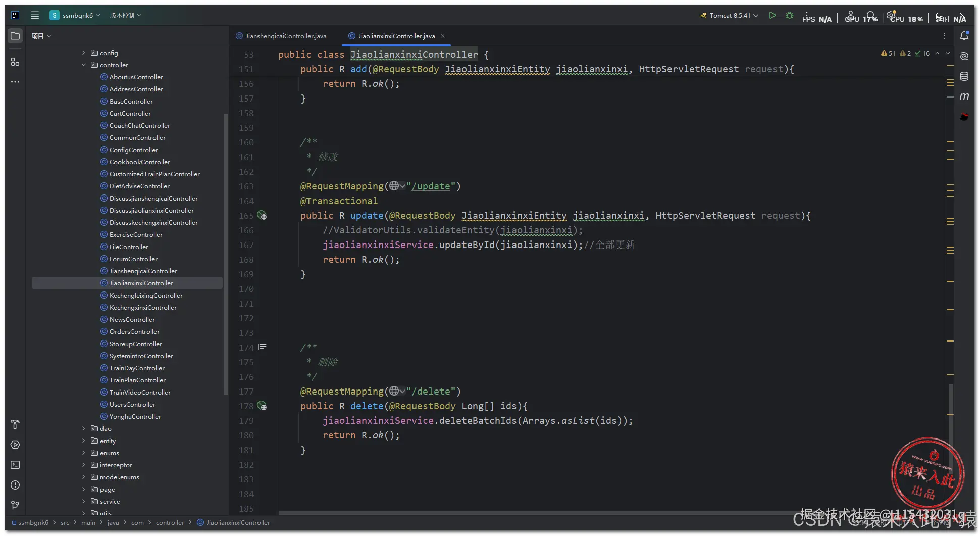Click the doc comment render icon on line 174
The height and width of the screenshot is (536, 980).
point(262,347)
